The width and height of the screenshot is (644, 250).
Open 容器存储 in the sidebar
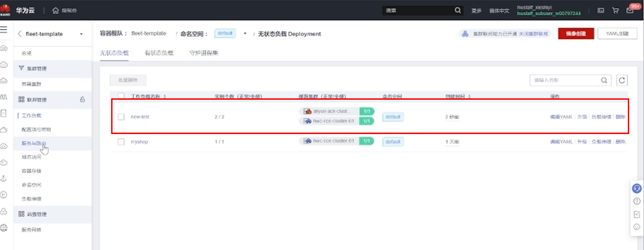click(31, 171)
